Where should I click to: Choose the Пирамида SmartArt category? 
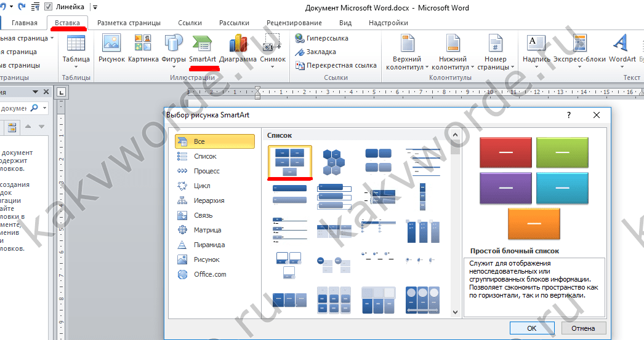pyautogui.click(x=209, y=245)
